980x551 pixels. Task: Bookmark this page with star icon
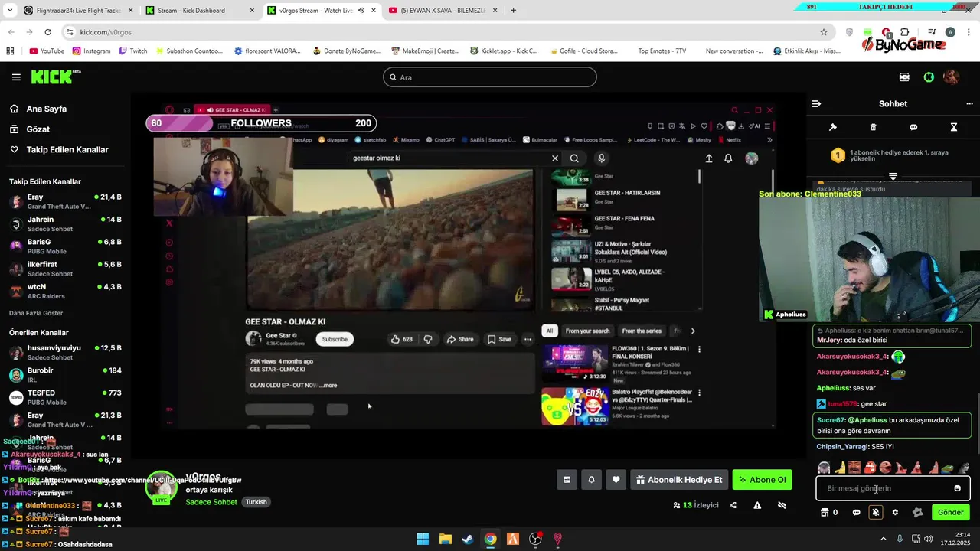click(824, 32)
